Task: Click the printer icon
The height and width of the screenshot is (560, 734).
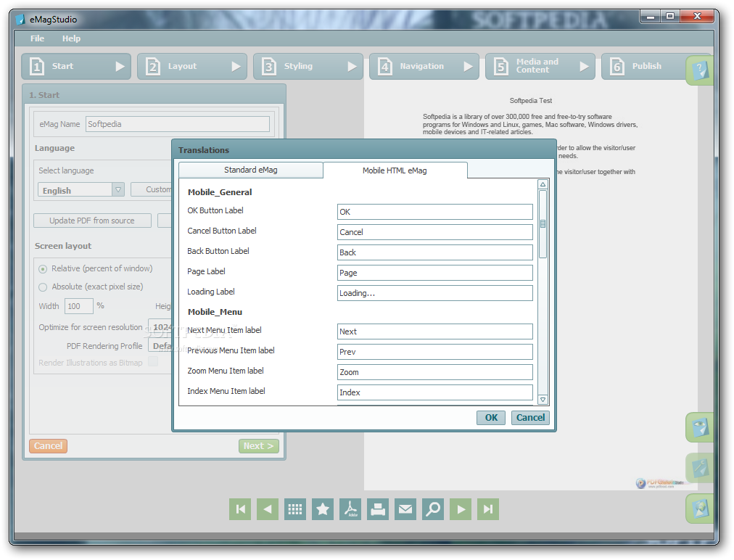Action: pyautogui.click(x=378, y=509)
